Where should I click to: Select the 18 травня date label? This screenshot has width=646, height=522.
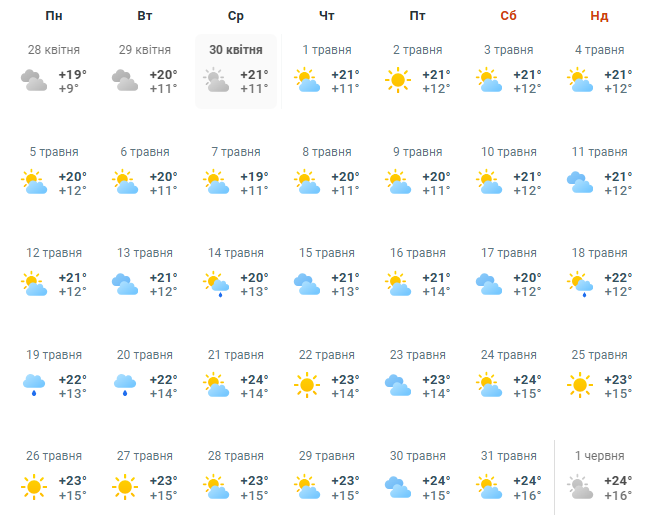pos(599,253)
